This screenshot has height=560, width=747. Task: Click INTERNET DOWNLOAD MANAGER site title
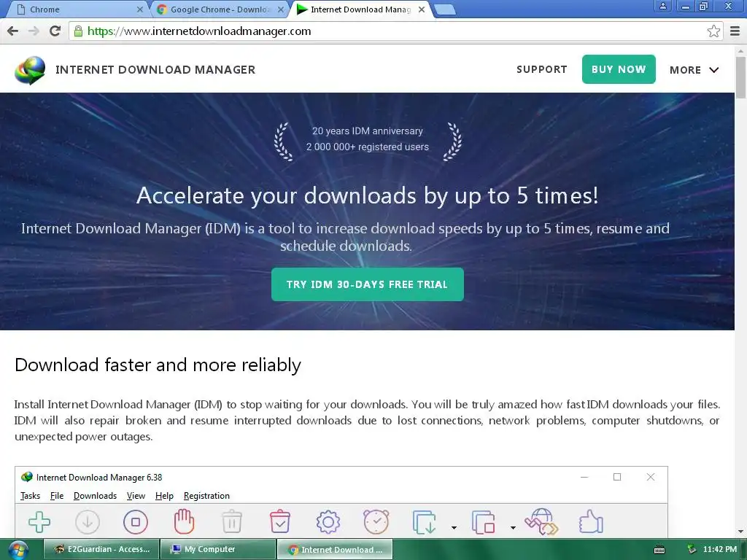(155, 69)
